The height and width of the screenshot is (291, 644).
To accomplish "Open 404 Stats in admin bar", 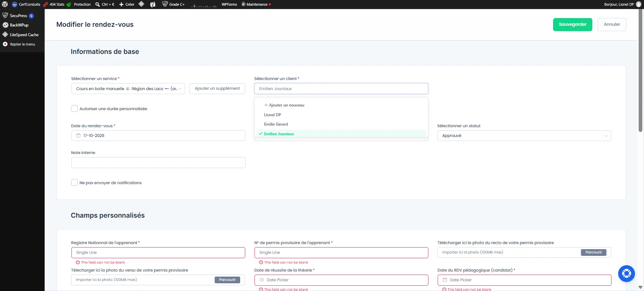I will pos(54,4).
